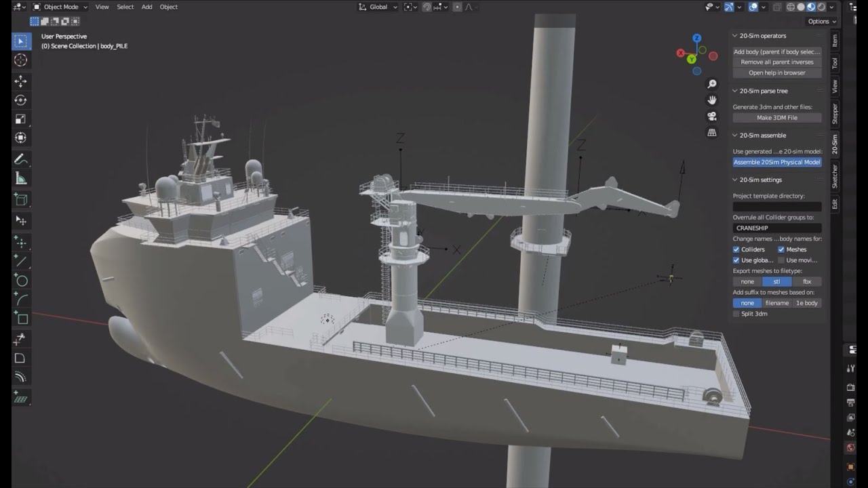Image resolution: width=868 pixels, height=488 pixels.
Task: Switch to material preview shading
Action: tap(811, 7)
